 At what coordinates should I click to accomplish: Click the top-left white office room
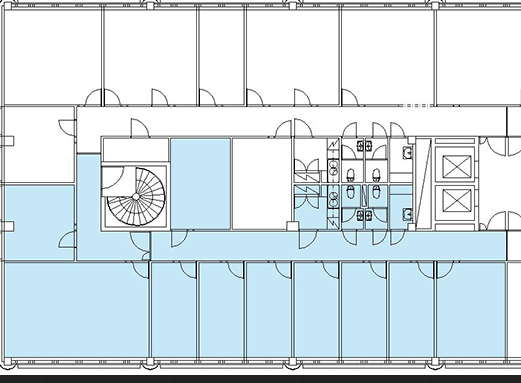click(x=53, y=56)
